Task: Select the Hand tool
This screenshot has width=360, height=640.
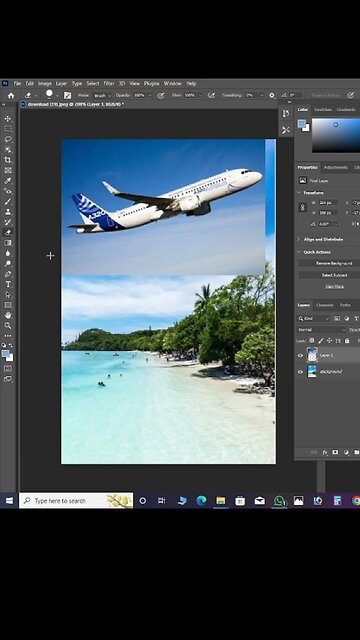Action: [8, 315]
